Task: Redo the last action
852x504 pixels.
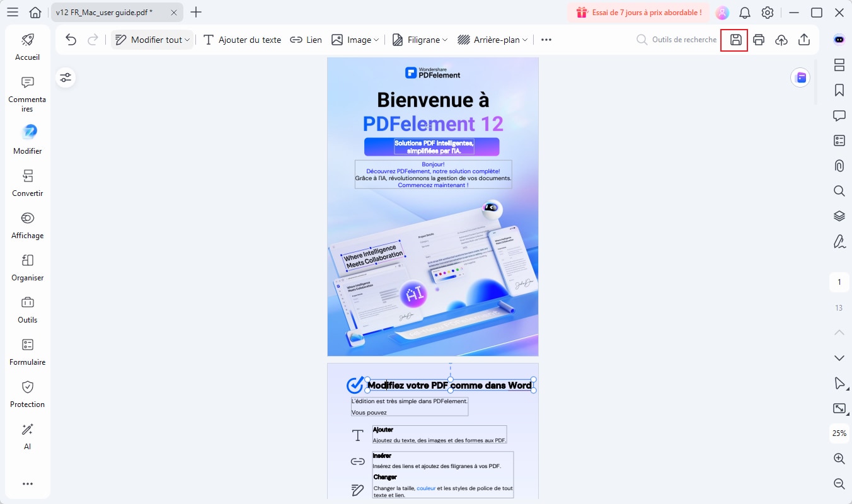Action: [93, 40]
